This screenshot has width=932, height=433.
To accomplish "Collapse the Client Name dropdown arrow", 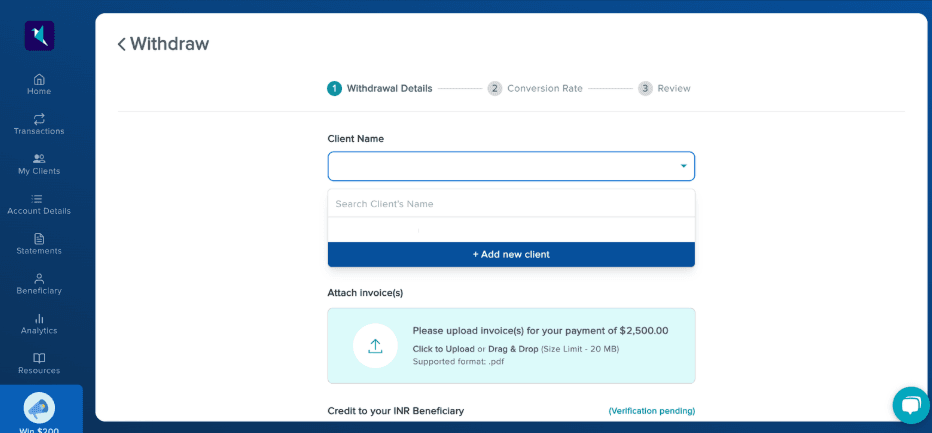I will (x=683, y=166).
